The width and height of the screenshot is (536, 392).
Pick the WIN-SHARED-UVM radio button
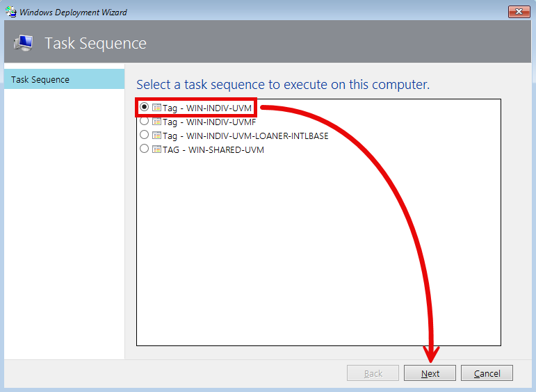144,149
